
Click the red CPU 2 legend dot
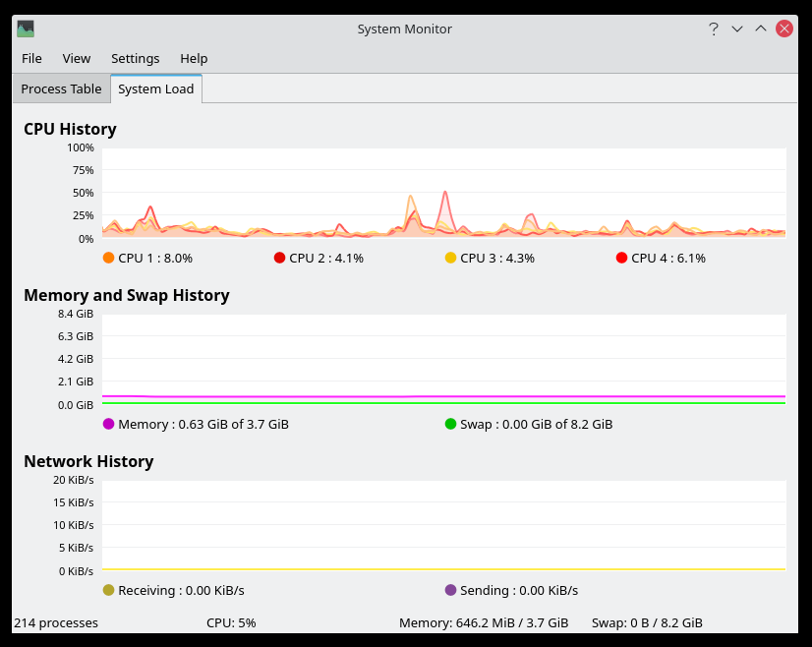[x=279, y=258]
